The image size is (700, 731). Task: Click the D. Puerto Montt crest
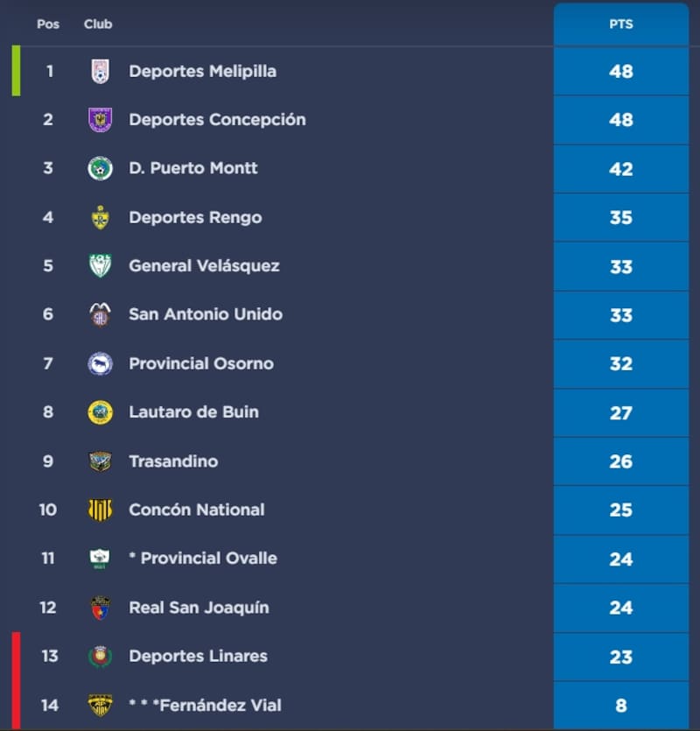coord(101,168)
